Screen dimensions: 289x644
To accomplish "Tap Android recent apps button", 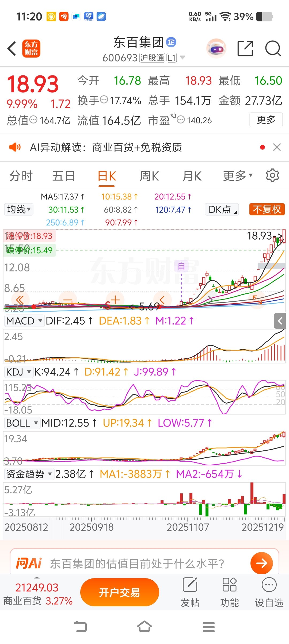I will coord(209,627).
